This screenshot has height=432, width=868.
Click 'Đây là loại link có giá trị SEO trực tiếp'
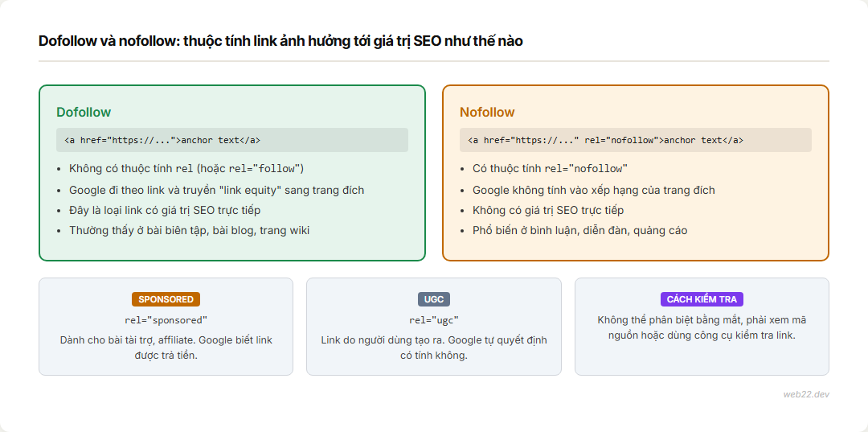click(x=165, y=211)
